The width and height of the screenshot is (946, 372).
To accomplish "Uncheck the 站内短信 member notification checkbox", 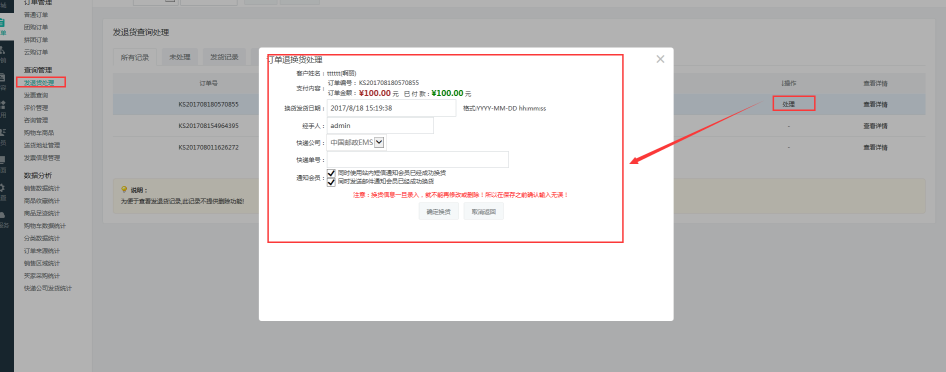I will tap(331, 174).
